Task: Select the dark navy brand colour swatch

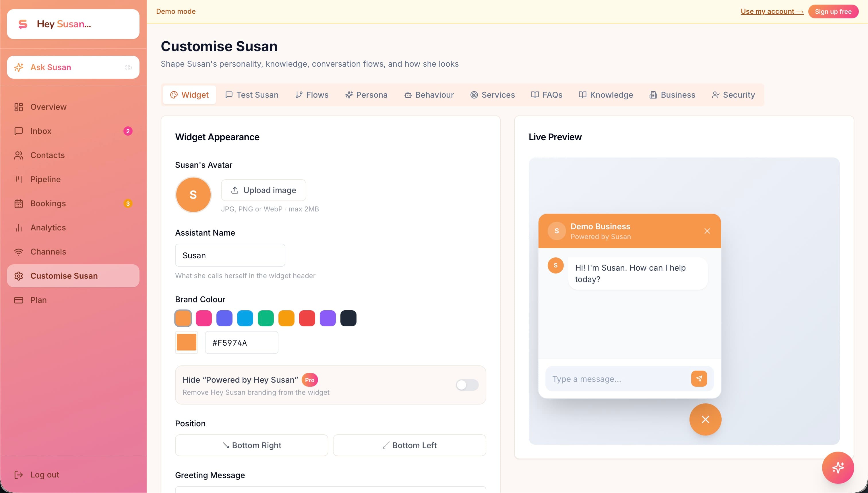Action: point(348,318)
